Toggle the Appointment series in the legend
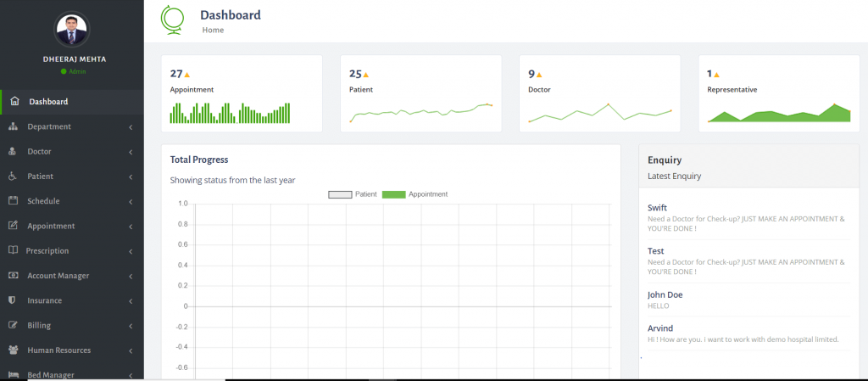Screen dimensions: 868x381 point(415,194)
